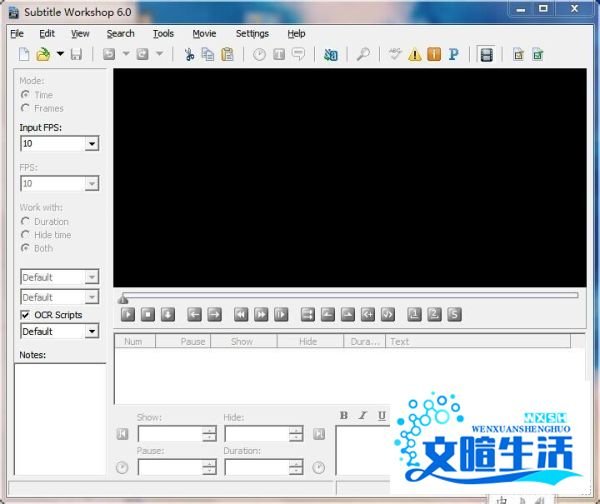Expand the first Default combo box
The image size is (600, 504).
(91, 277)
